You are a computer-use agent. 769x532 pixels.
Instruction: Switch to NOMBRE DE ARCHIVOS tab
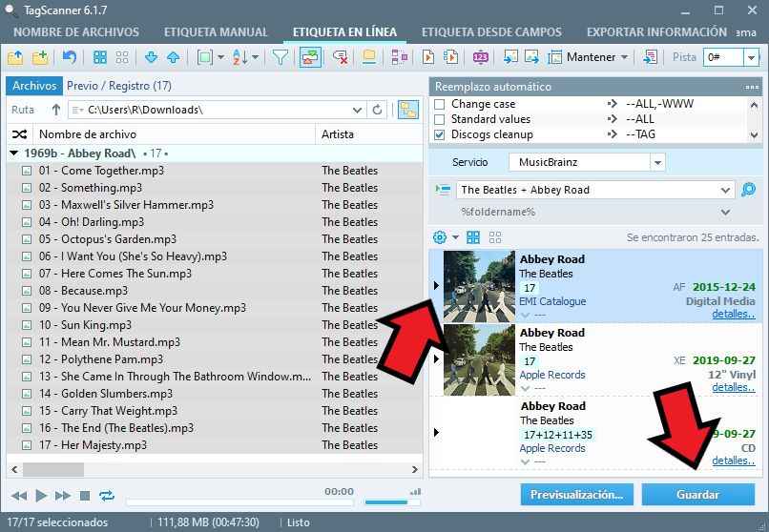76,32
